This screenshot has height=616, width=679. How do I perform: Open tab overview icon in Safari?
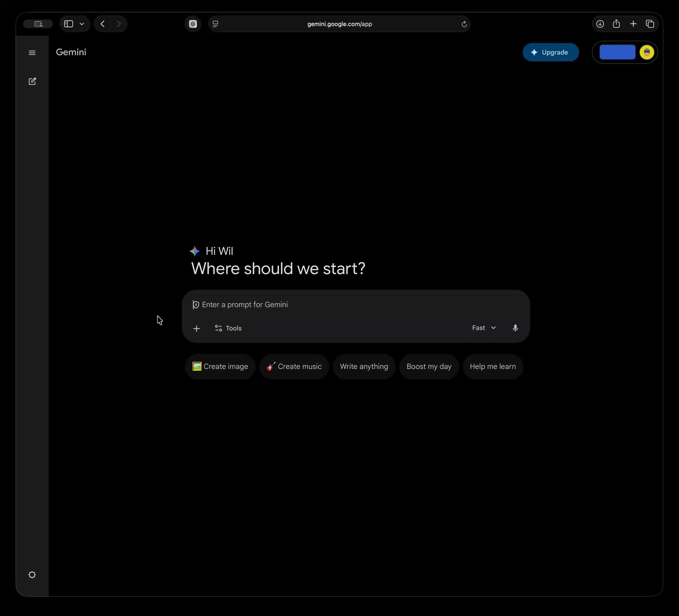(x=650, y=24)
